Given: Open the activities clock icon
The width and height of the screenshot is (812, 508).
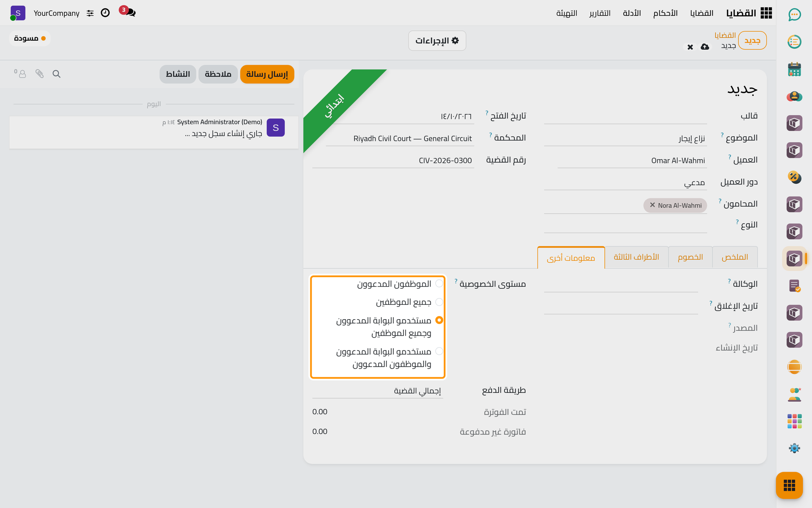Looking at the screenshot, I should (105, 13).
